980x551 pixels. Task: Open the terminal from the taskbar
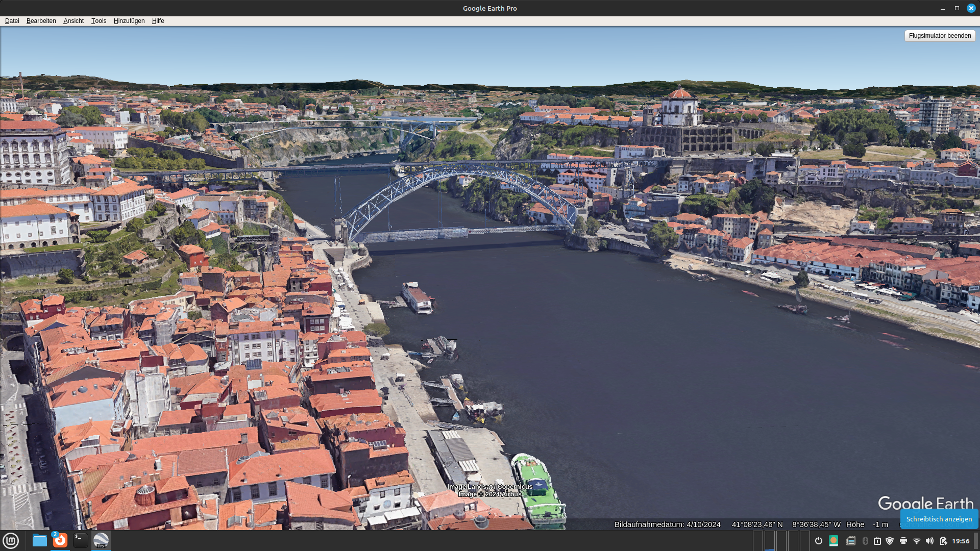click(80, 540)
